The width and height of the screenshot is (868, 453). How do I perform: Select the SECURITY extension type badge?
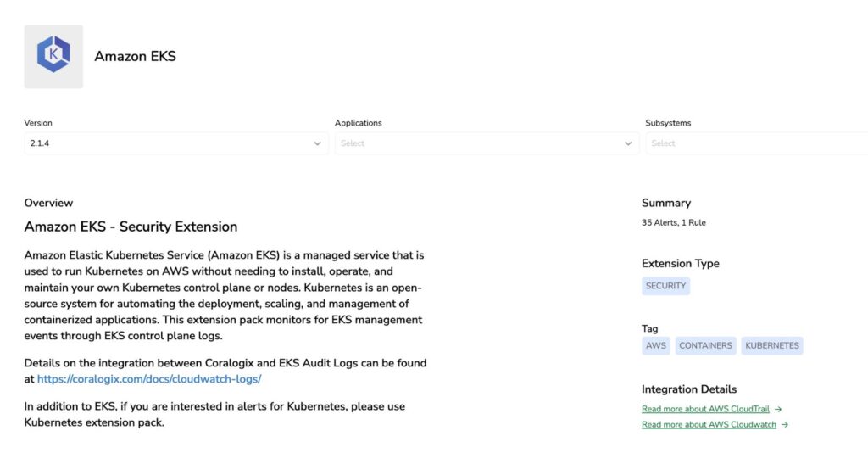(x=665, y=286)
